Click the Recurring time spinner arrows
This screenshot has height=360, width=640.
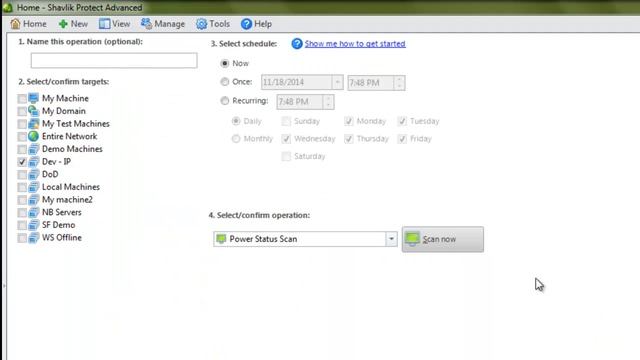pyautogui.click(x=328, y=102)
